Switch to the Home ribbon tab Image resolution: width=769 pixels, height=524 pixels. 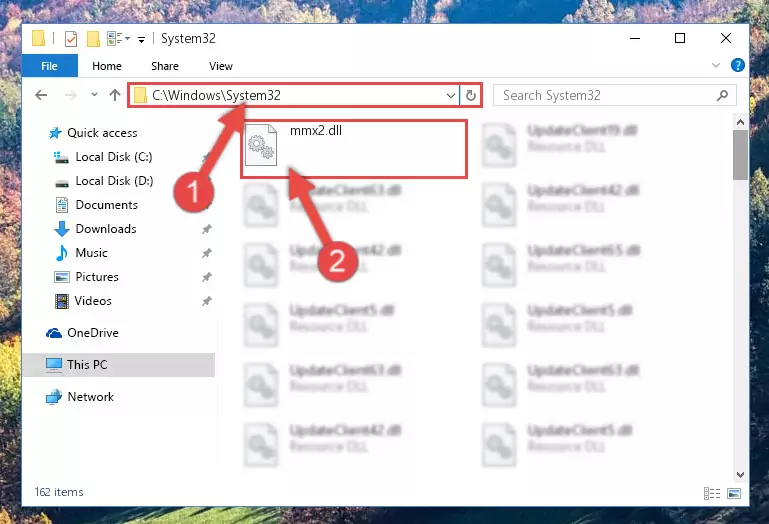(106, 66)
